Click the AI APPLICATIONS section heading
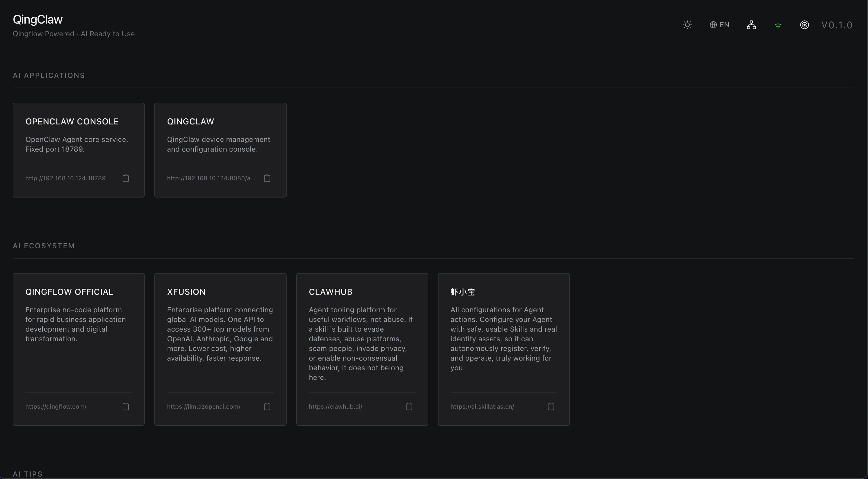Viewport: 868px width, 479px height. pyautogui.click(x=49, y=76)
